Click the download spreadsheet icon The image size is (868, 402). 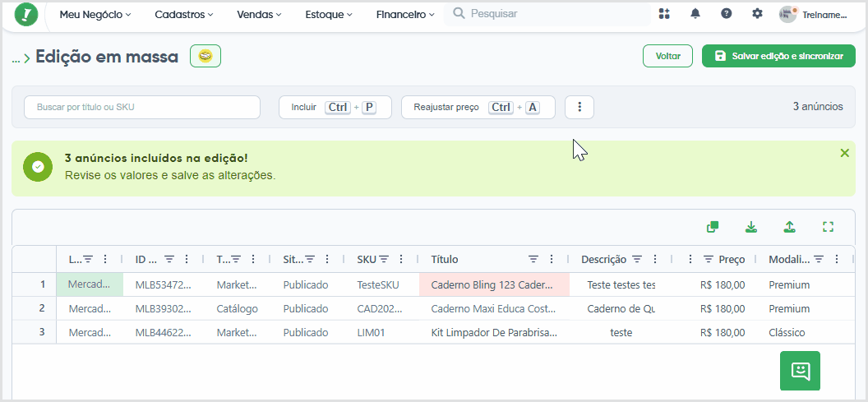click(751, 227)
